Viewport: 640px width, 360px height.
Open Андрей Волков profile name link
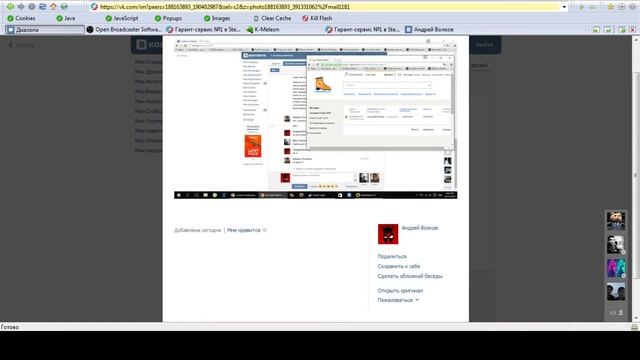(420, 228)
